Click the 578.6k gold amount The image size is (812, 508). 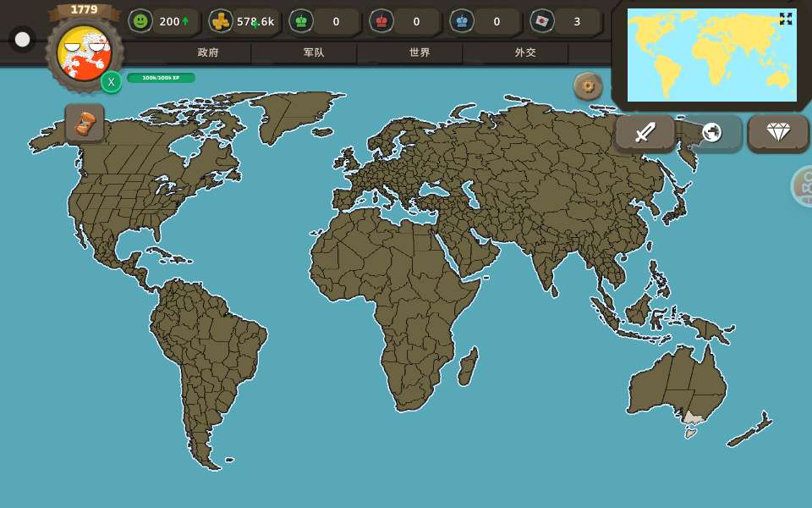coord(255,22)
